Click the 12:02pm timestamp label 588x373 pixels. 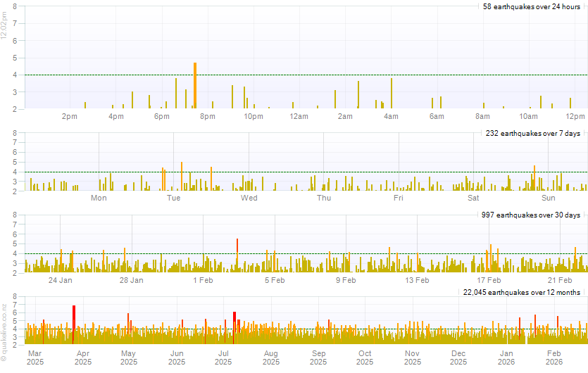(5, 30)
